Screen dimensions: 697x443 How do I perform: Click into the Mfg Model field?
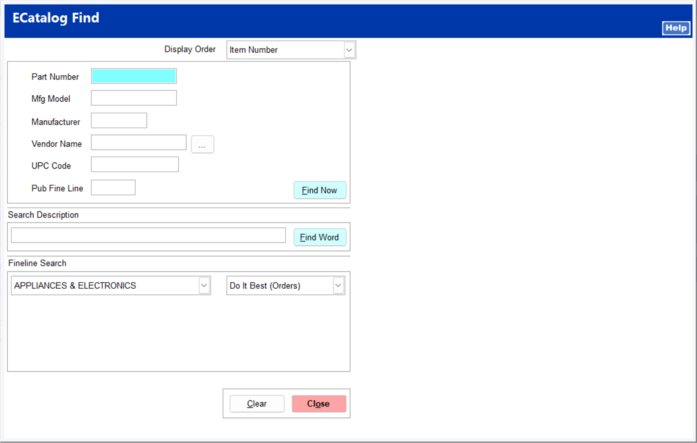(x=133, y=98)
